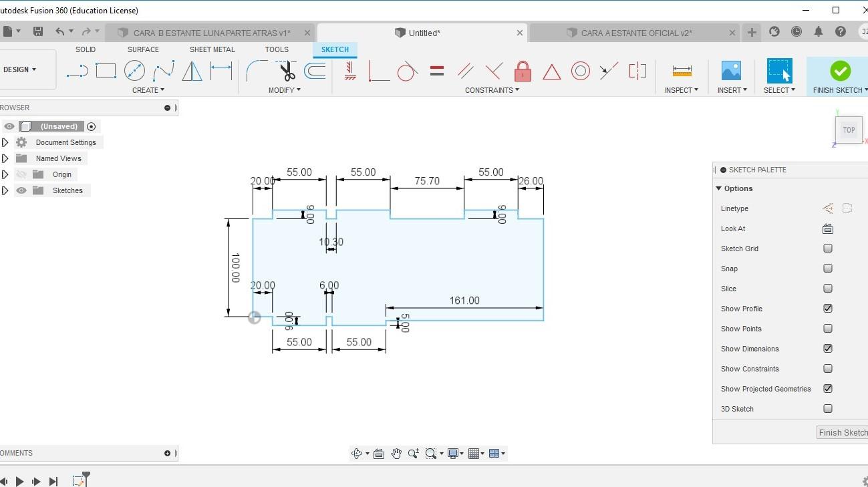
Task: Apply the Perpendicular constraint
Action: pos(494,71)
